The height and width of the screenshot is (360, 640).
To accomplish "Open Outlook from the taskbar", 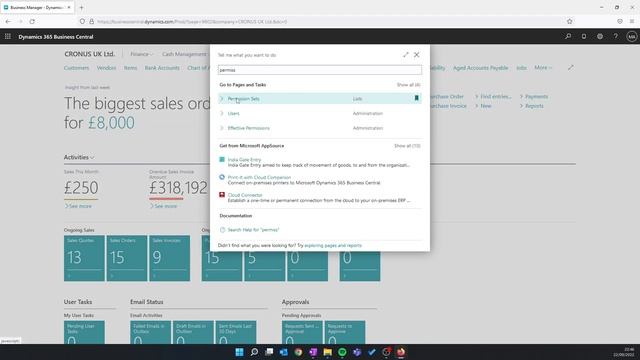I will coord(284,352).
